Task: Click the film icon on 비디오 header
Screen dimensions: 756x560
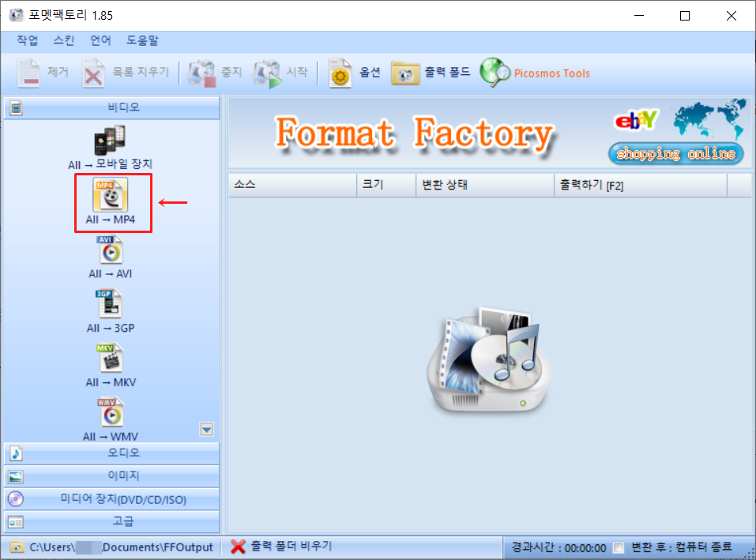Action: tap(16, 108)
